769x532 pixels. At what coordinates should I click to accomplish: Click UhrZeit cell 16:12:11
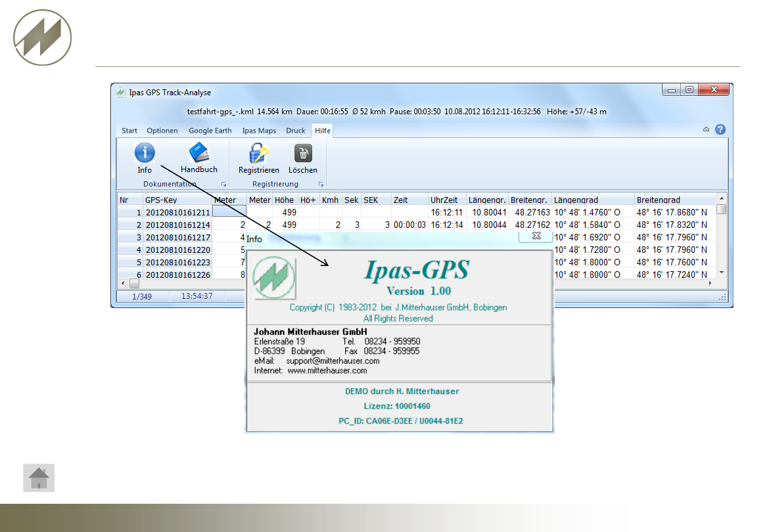pyautogui.click(x=446, y=212)
